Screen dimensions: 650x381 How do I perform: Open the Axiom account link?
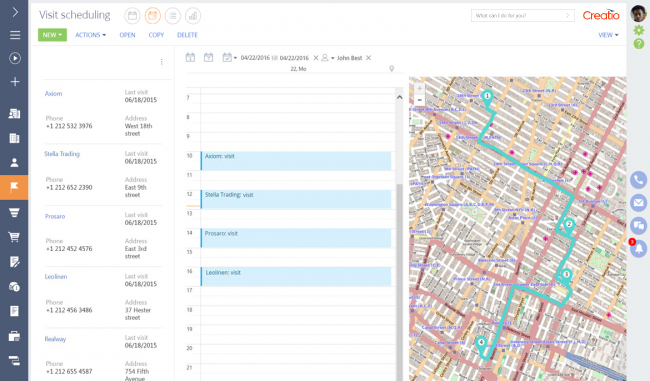(x=53, y=94)
